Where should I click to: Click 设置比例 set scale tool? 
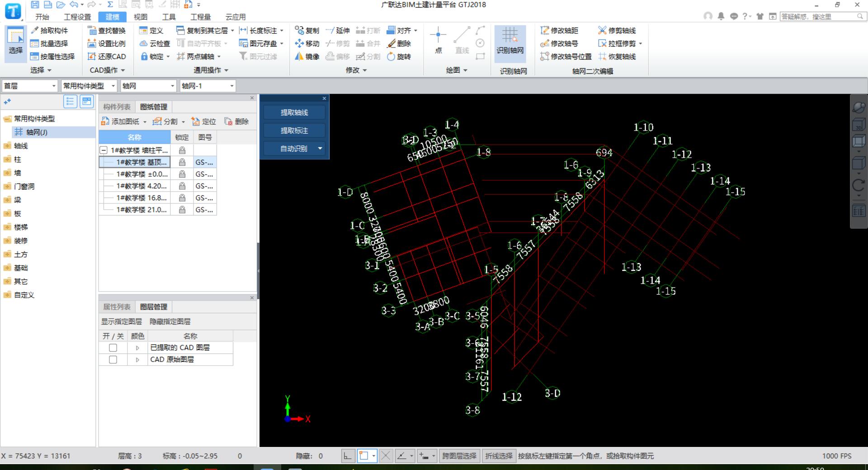click(x=107, y=44)
